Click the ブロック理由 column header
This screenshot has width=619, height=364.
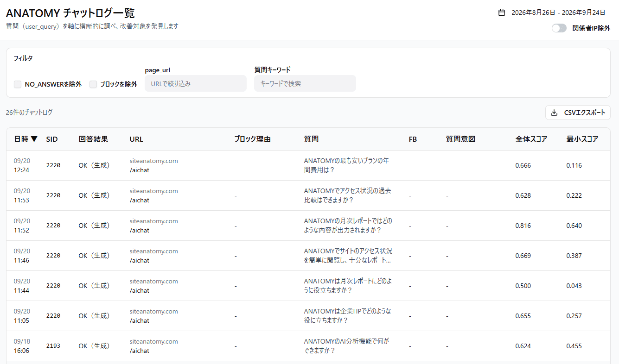253,139
